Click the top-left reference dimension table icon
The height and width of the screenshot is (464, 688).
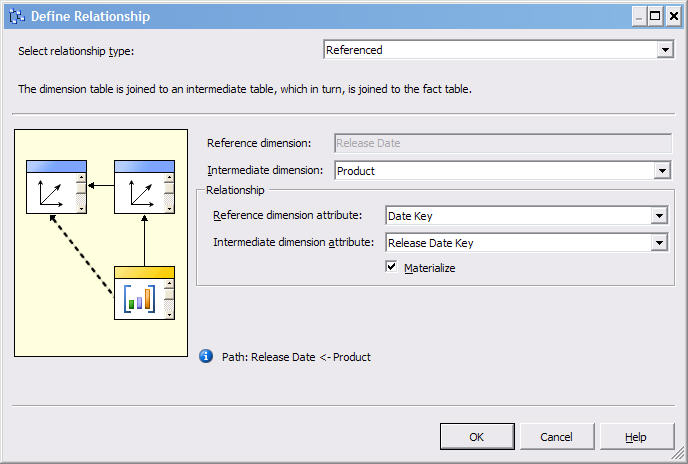coord(56,187)
